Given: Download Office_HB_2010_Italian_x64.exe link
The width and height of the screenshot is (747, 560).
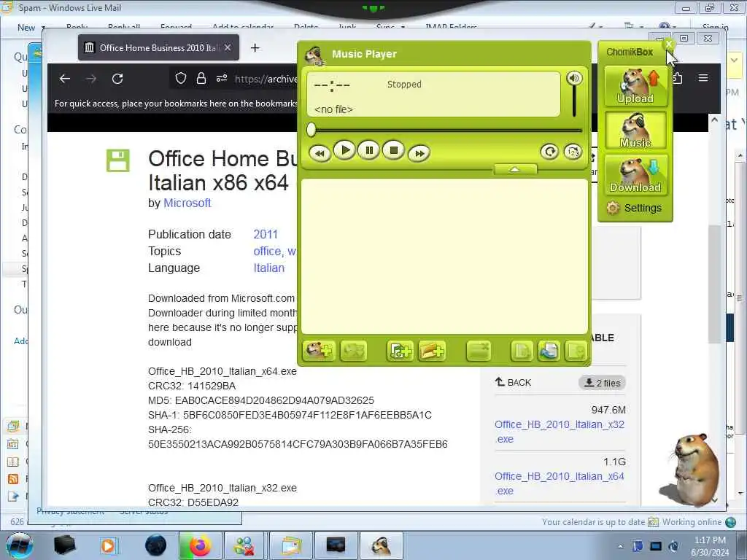Looking at the screenshot, I should pos(560,483).
